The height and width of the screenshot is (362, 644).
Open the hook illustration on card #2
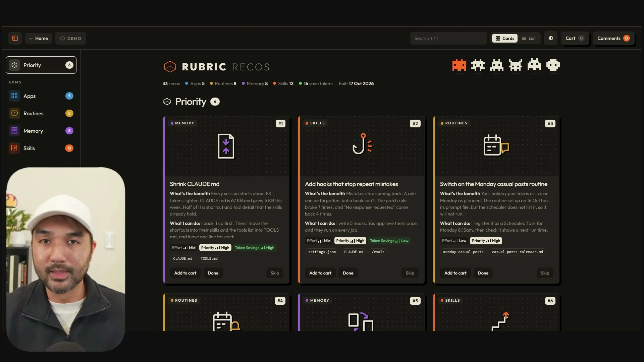click(x=362, y=144)
